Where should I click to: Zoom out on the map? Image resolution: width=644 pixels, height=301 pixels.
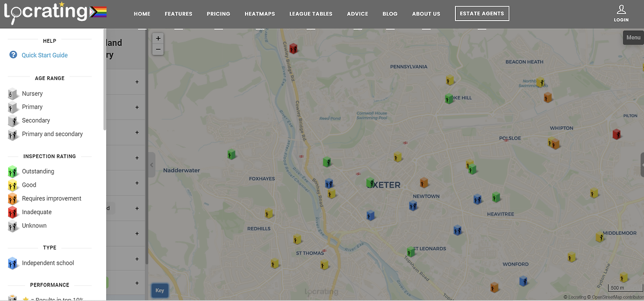[158, 49]
